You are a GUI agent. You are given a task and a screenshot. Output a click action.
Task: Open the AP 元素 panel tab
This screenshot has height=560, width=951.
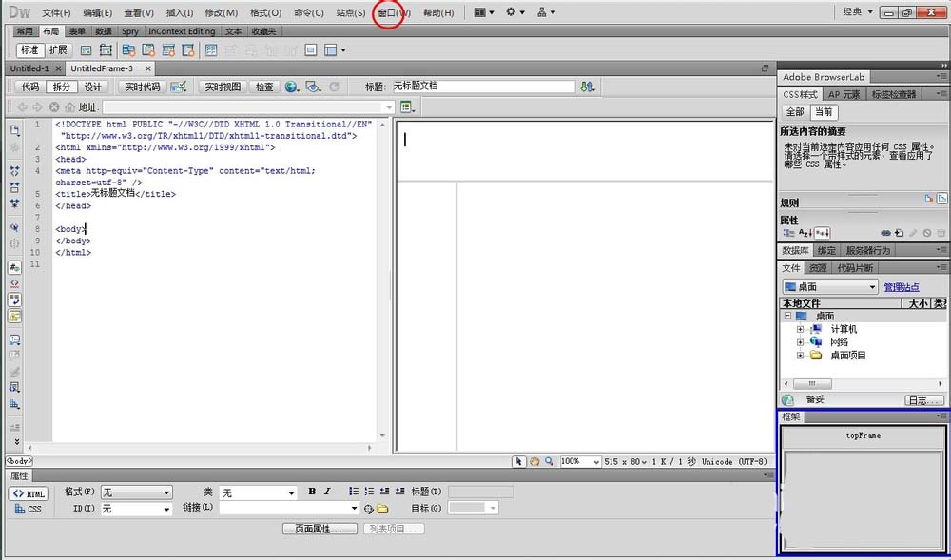[x=844, y=94]
